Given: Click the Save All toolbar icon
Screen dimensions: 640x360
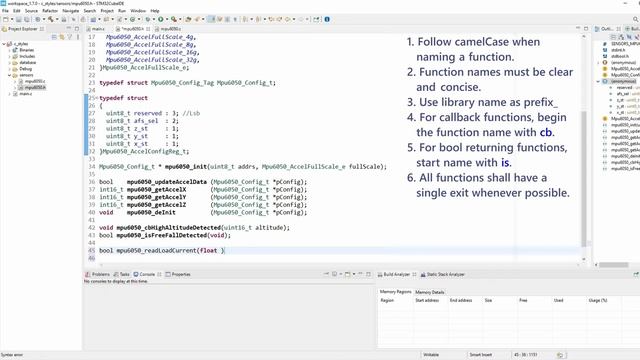Looking at the screenshot, I should 27,19.
